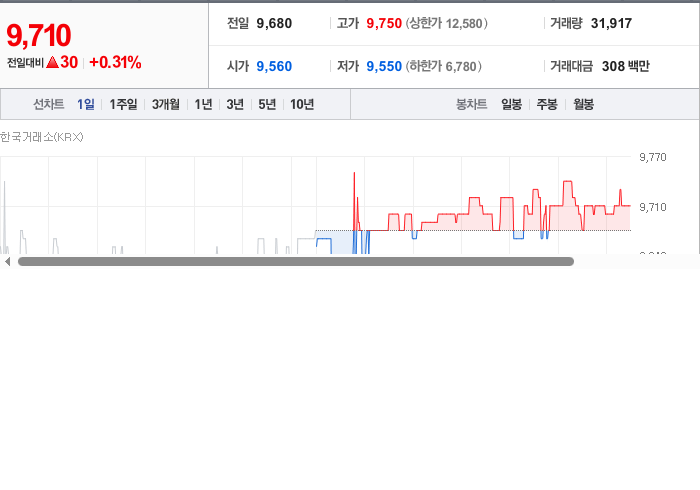This screenshot has height=490, width=700.
Task: Click the low price 9,550
Action: point(384,66)
